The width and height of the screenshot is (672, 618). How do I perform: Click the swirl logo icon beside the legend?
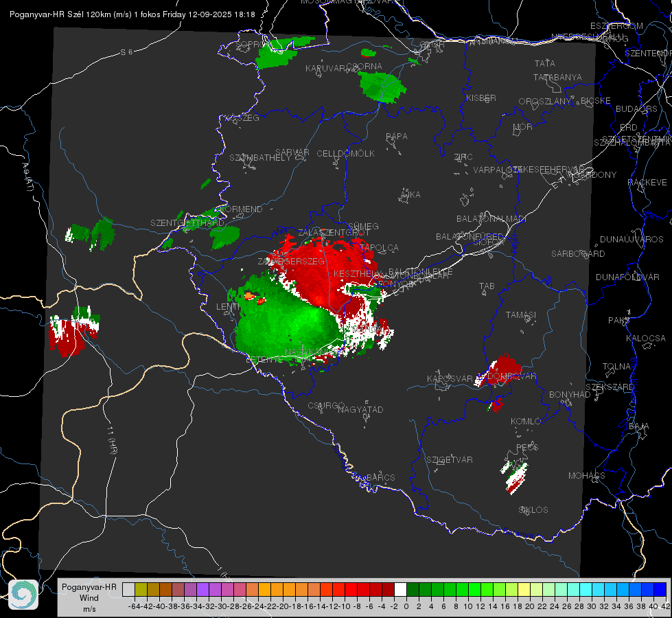click(23, 595)
